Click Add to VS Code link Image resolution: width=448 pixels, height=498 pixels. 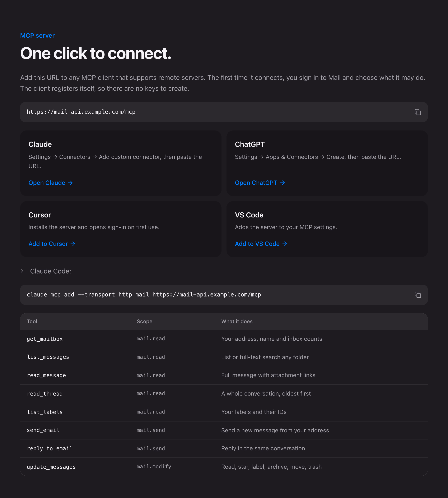tap(261, 244)
